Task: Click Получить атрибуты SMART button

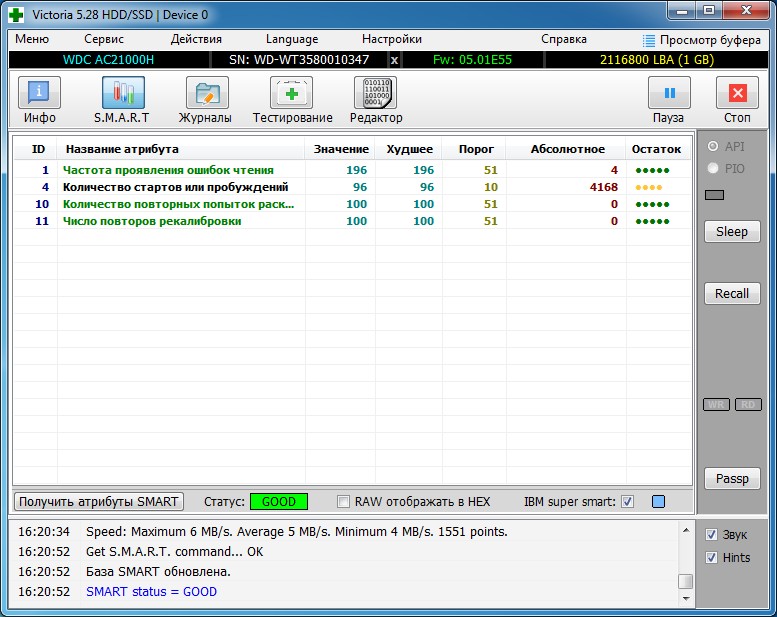Action: 99,502
